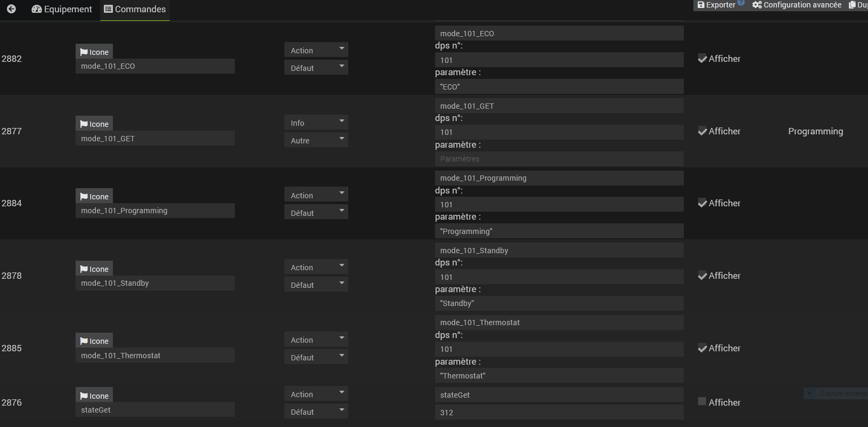
Task: Switch to the Equipement tab
Action: [62, 9]
